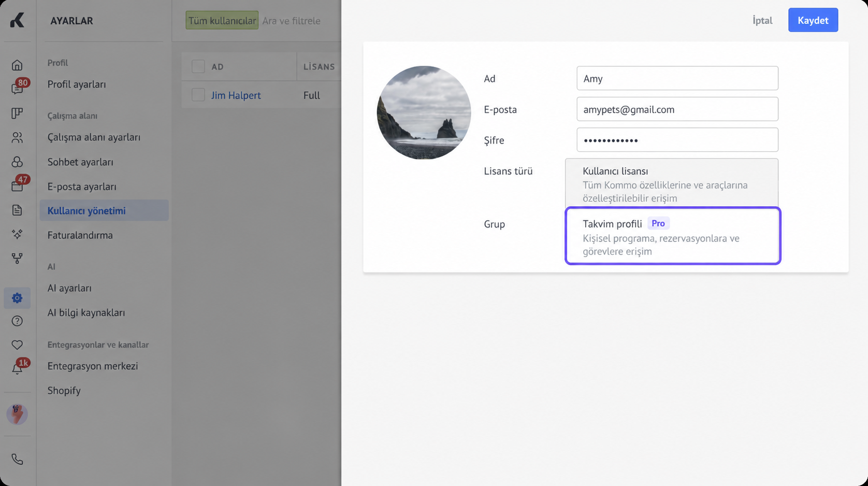The height and width of the screenshot is (486, 868).
Task: Check the select-all checkbox in AD header
Action: [198, 66]
